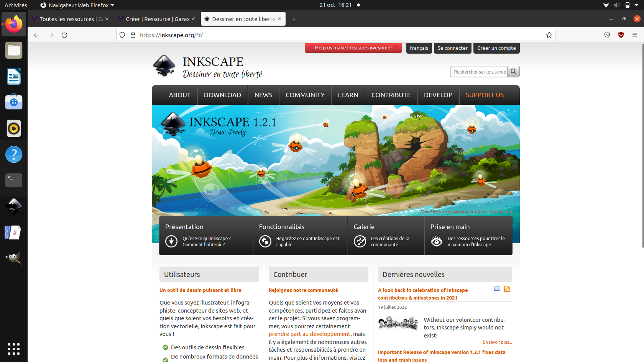Viewport: 644px width, 362px height.
Task: Open the RSS feed icon
Action: tap(507, 289)
